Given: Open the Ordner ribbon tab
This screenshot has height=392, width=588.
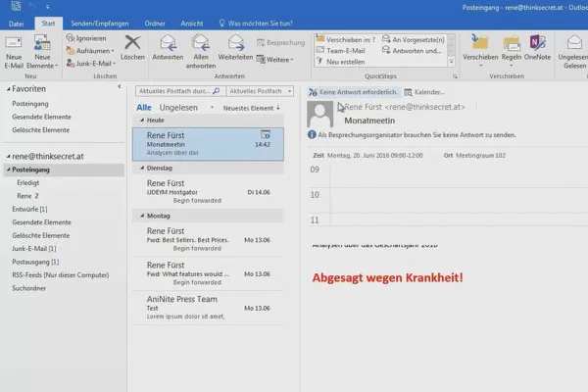Looking at the screenshot, I should [x=155, y=24].
